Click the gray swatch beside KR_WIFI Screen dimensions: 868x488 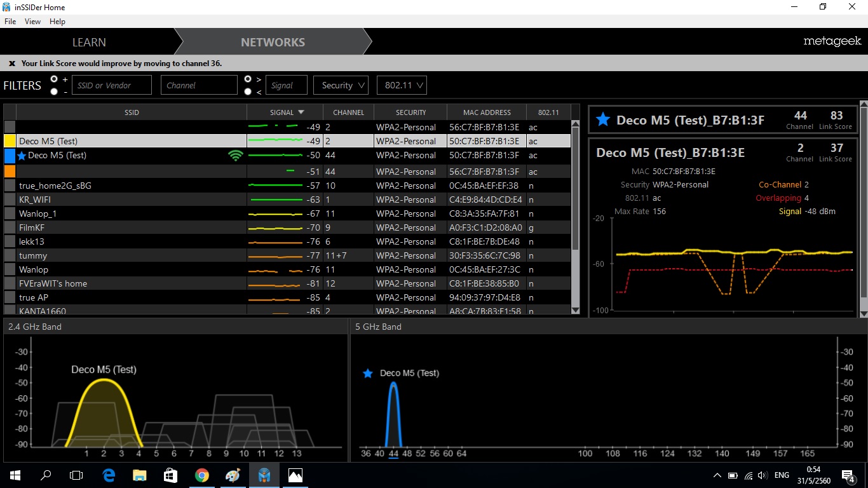(10, 200)
